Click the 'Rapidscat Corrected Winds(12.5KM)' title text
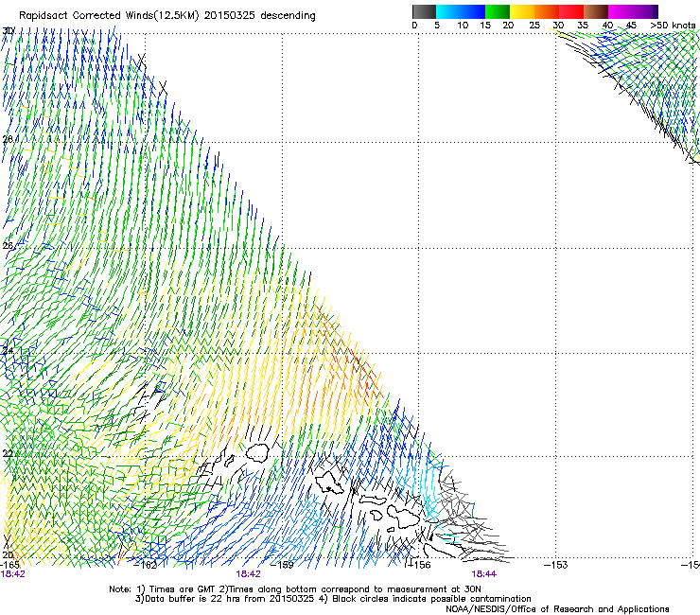The height and width of the screenshot is (615, 700). 109,15
